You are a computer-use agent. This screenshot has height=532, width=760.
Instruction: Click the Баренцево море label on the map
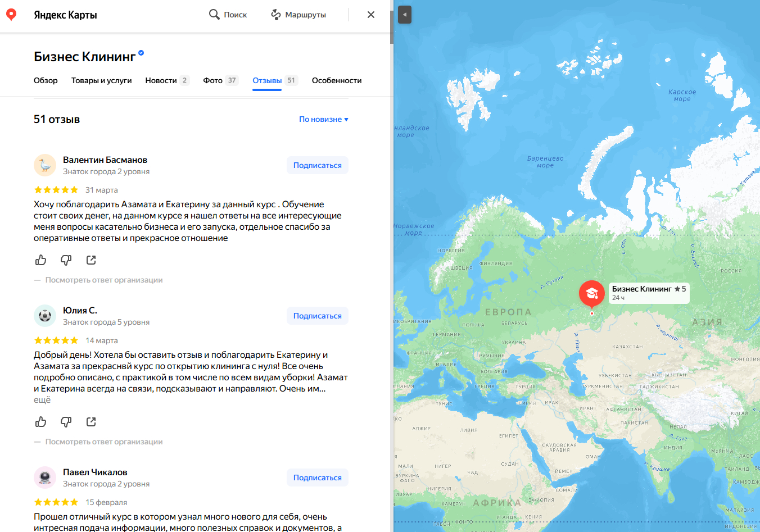pos(545,162)
